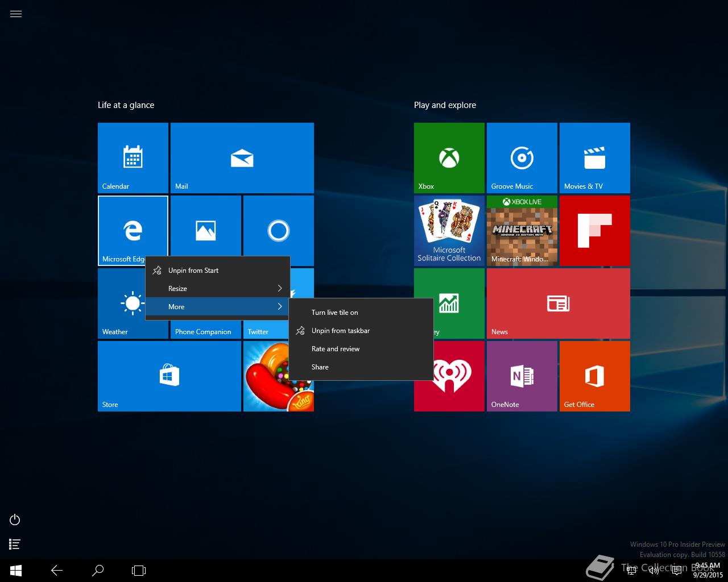Expand the Resize submenu

click(x=218, y=289)
